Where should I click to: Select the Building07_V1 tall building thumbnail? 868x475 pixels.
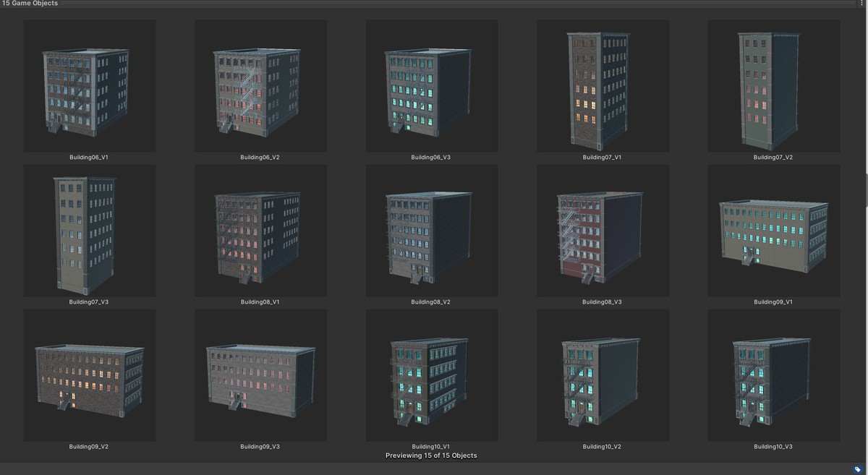(x=602, y=85)
